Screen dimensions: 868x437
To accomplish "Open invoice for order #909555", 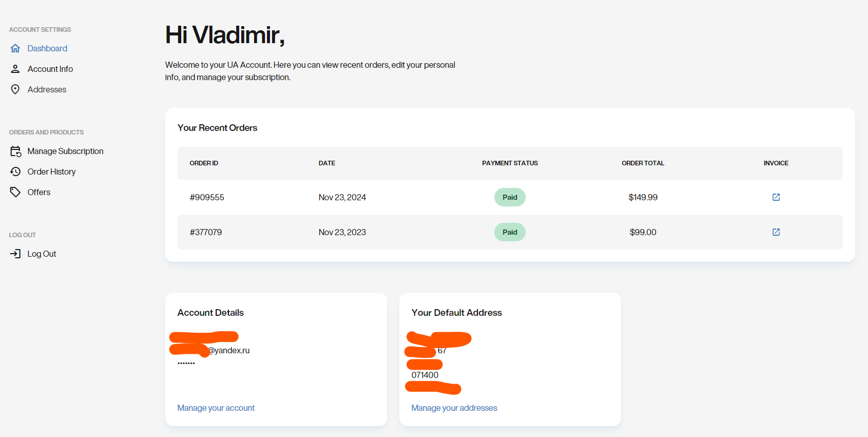I will 776,197.
